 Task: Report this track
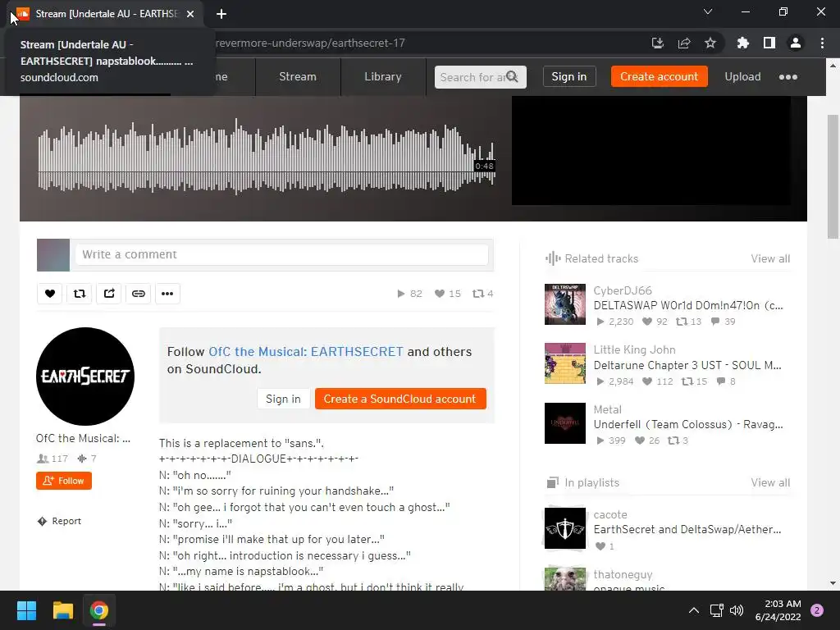tap(59, 521)
